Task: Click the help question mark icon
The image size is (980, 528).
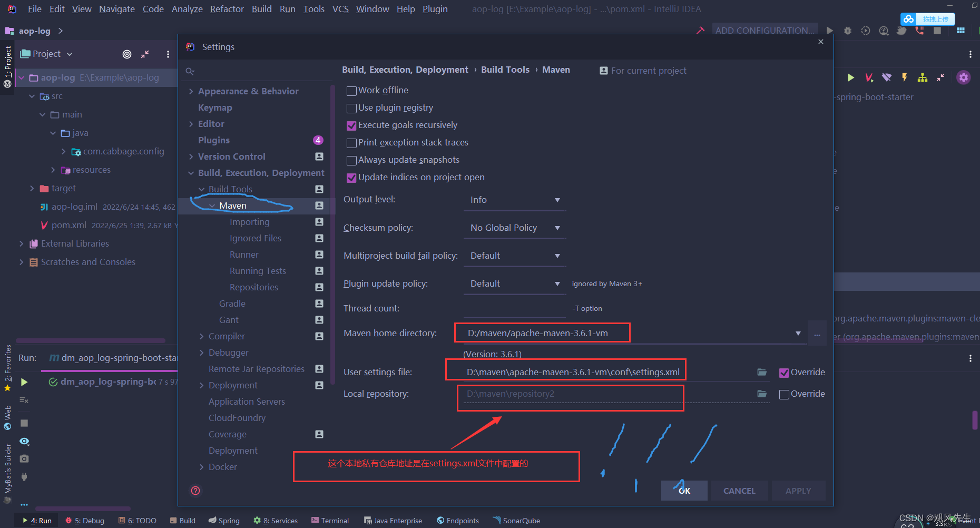Action: pos(195,491)
